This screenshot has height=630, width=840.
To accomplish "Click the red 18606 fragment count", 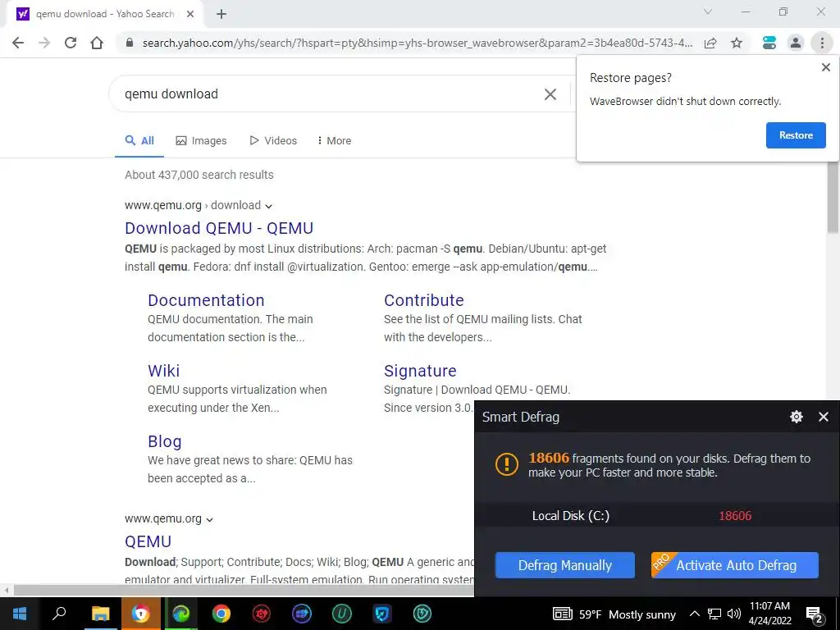I will tap(735, 516).
